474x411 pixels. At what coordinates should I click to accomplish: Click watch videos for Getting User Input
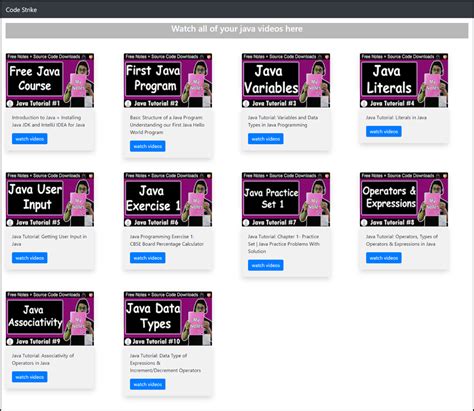pos(30,258)
